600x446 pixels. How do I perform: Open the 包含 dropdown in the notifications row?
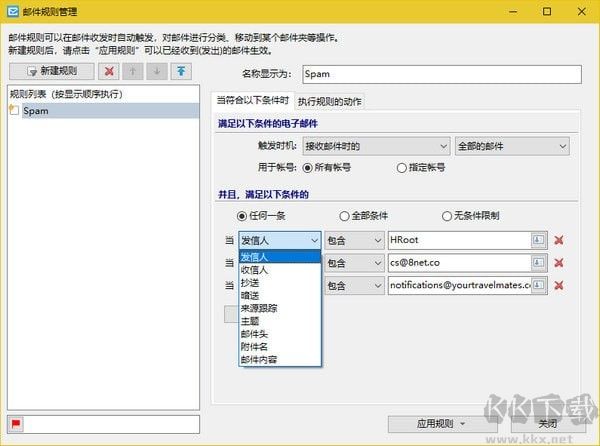click(354, 286)
